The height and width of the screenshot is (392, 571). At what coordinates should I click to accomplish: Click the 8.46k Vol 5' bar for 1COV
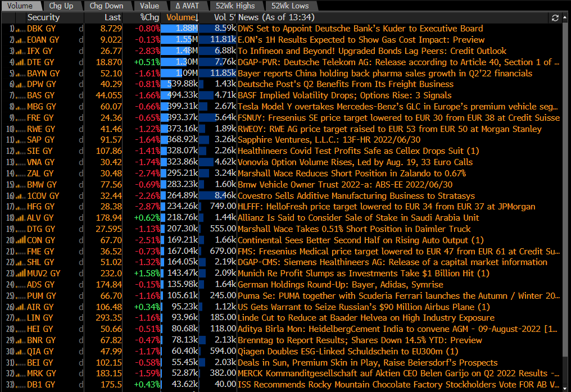[x=218, y=196]
